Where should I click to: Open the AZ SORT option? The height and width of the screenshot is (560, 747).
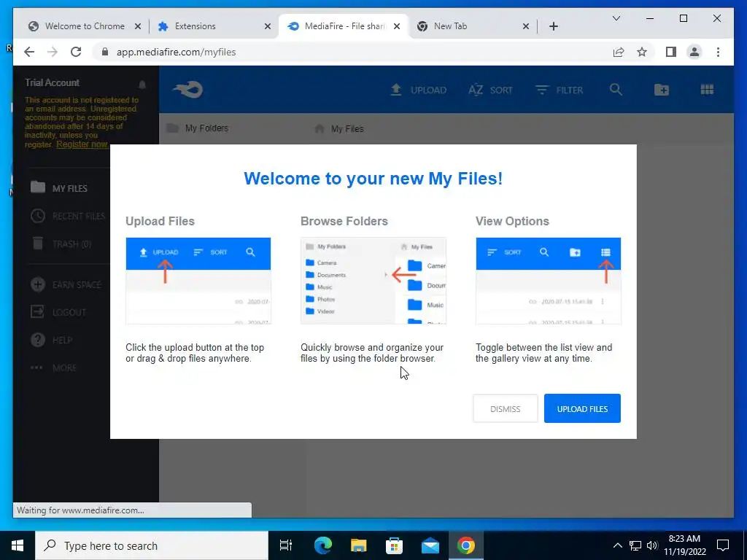tap(491, 90)
